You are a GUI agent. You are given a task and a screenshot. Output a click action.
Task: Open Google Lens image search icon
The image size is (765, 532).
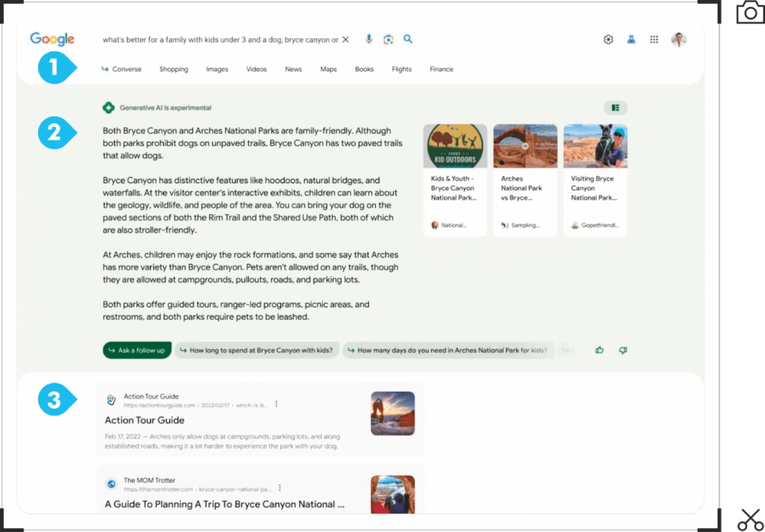(388, 40)
